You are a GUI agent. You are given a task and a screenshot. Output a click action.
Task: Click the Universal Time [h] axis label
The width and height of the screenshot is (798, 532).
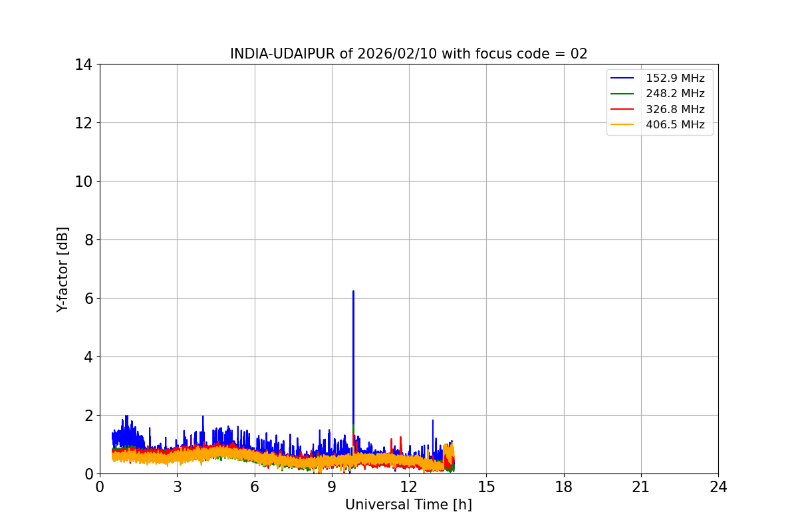pyautogui.click(x=408, y=505)
